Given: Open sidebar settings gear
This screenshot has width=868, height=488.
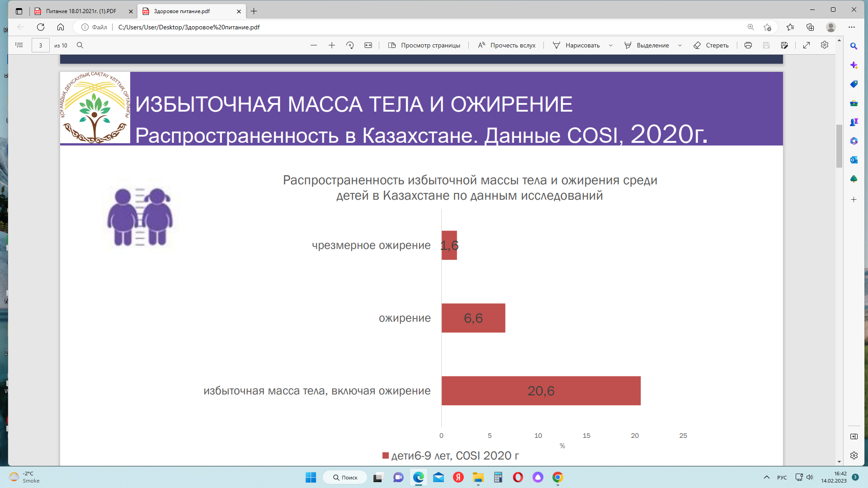Looking at the screenshot, I should 854,455.
